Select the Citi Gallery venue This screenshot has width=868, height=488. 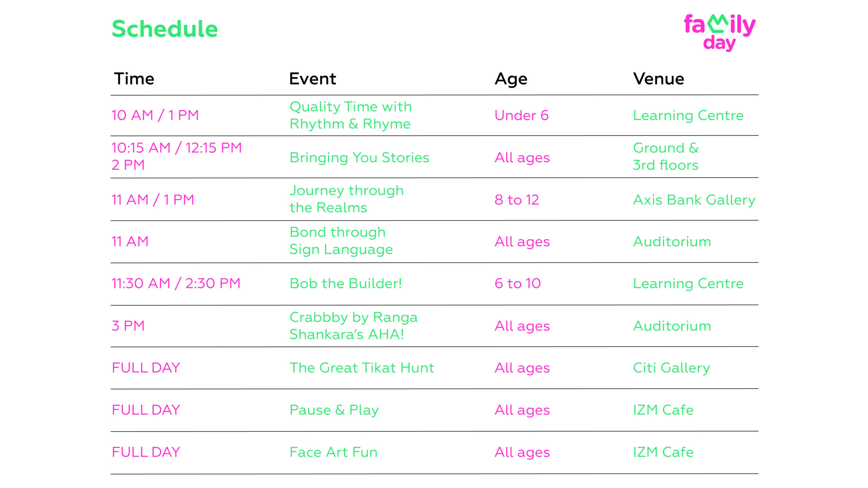tap(671, 368)
